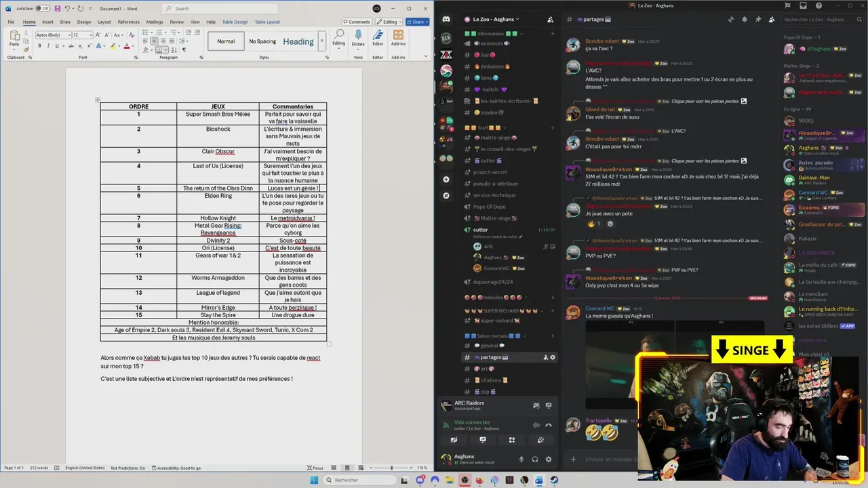Undo last action in Word
The width and height of the screenshot is (868, 488).
tap(67, 8)
